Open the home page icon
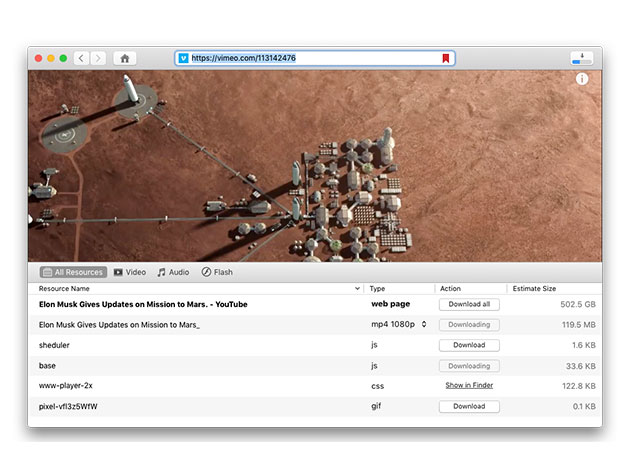 pos(125,58)
